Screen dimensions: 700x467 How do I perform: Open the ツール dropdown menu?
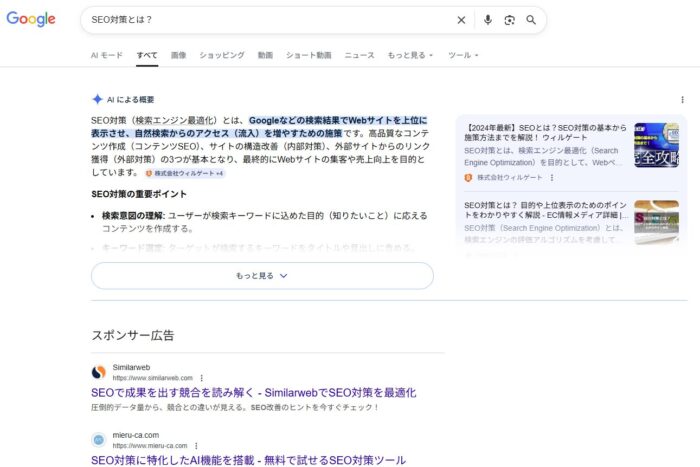pos(463,55)
